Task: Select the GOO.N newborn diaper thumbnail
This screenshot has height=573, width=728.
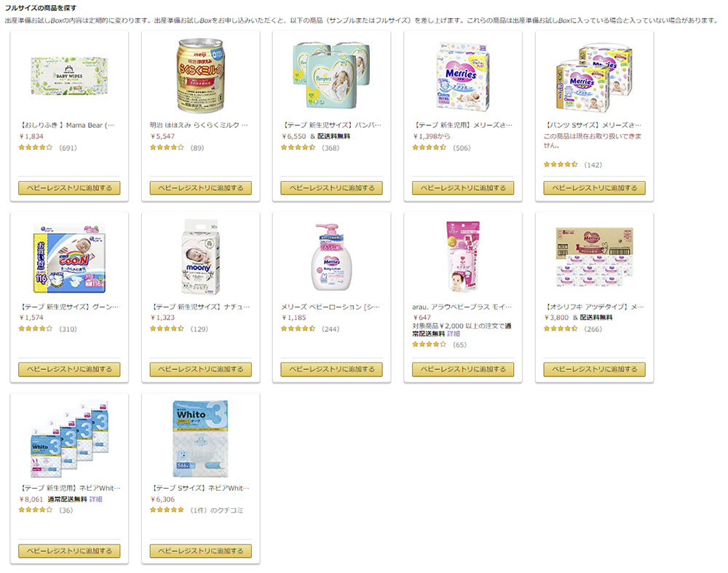Action: [69, 257]
